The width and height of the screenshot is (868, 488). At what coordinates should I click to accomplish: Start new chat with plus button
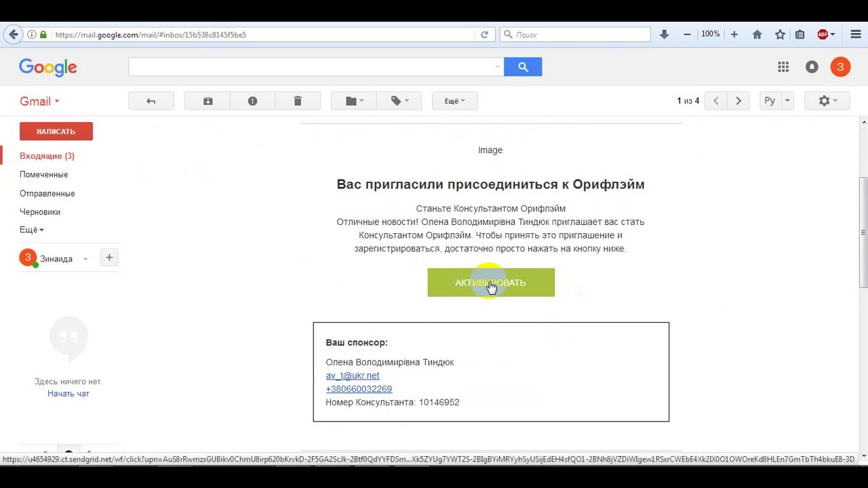[109, 258]
